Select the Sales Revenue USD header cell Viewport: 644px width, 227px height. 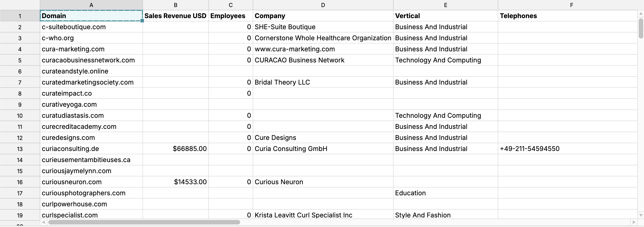176,16
